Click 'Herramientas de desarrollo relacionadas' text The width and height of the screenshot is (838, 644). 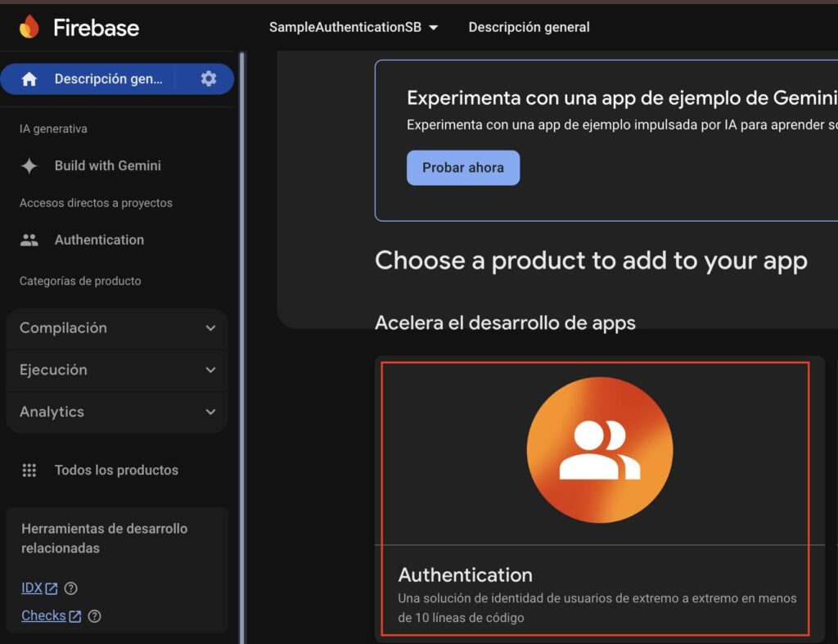[x=104, y=538]
